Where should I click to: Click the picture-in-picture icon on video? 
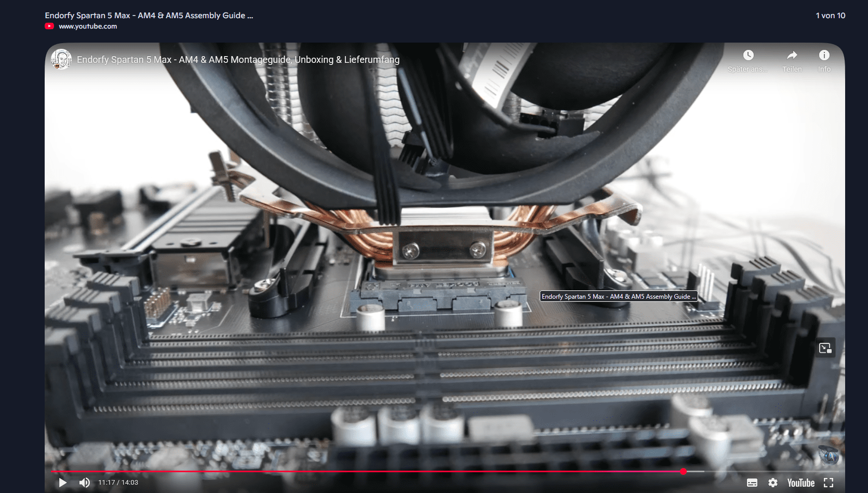[x=825, y=348]
